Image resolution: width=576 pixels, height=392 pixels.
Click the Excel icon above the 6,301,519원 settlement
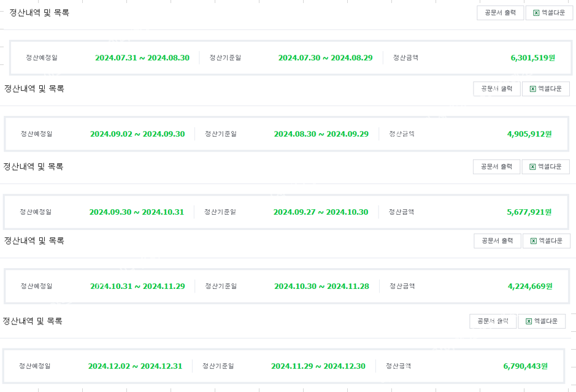point(536,13)
